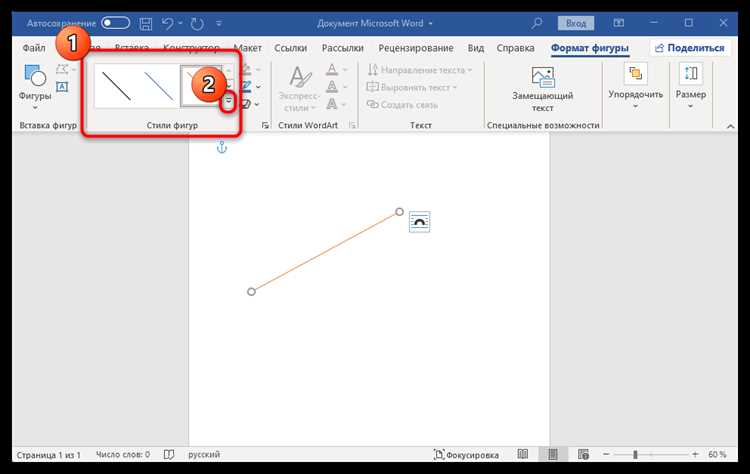Switch to Web Layout view icon
Viewport: 750px width, 474px height.
[583, 454]
